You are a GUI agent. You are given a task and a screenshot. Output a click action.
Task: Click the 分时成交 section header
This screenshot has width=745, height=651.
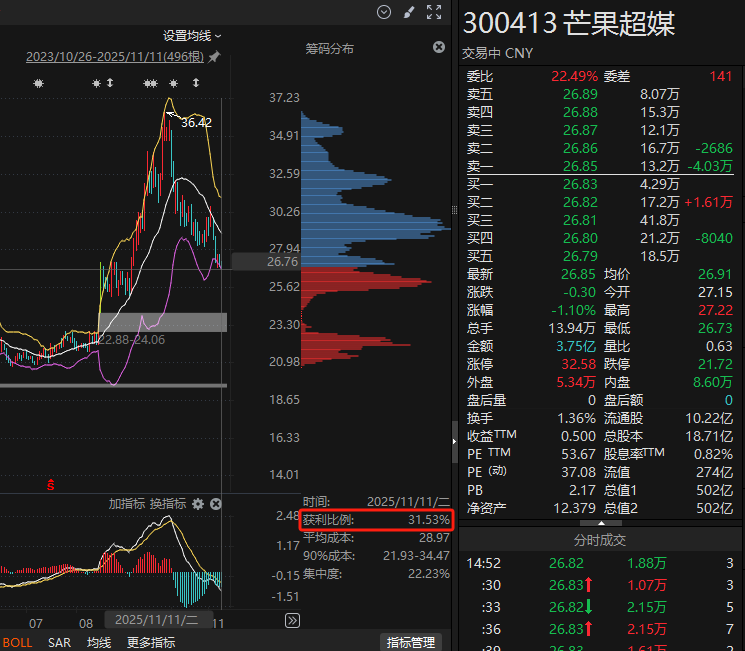pos(600,540)
